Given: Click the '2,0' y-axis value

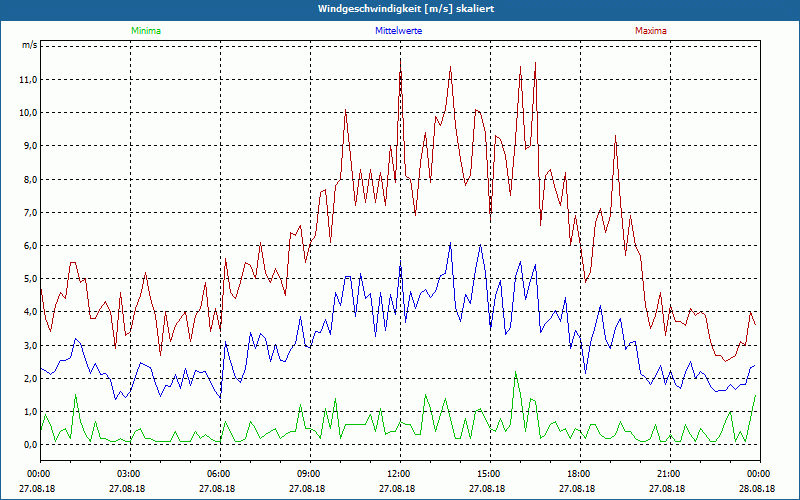Looking at the screenshot, I should (x=30, y=379).
